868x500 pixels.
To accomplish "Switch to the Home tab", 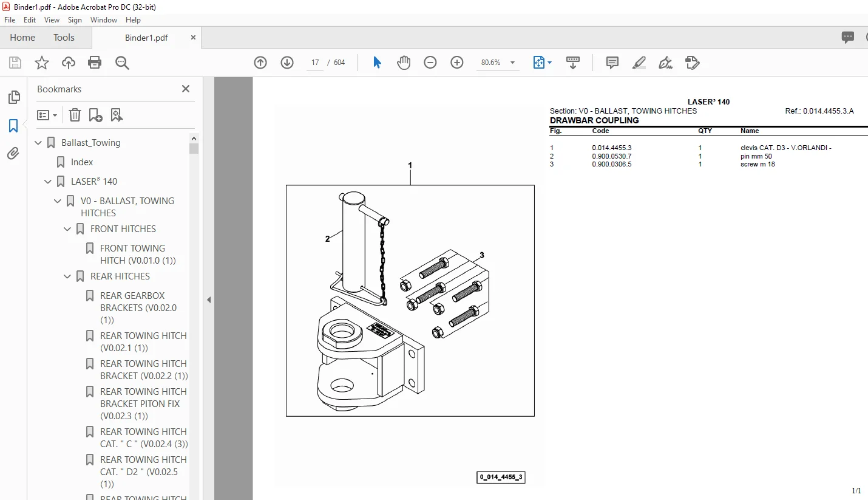I will tap(22, 38).
